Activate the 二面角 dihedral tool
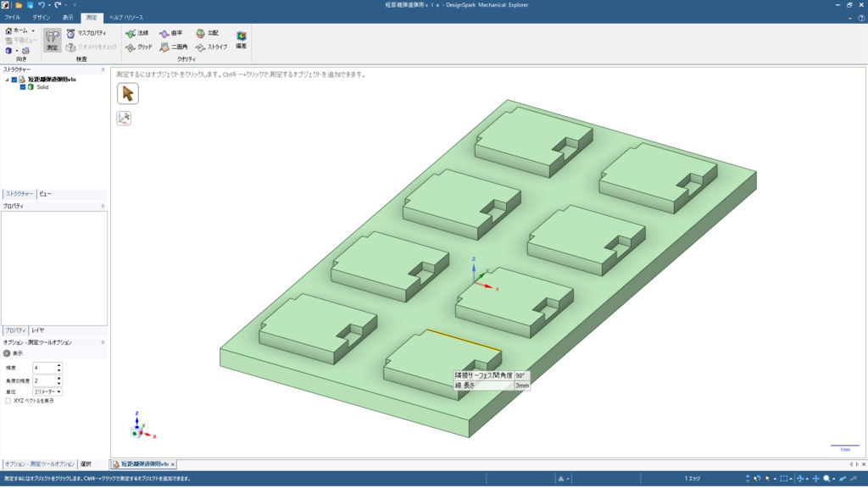The width and height of the screenshot is (868, 488). 174,47
